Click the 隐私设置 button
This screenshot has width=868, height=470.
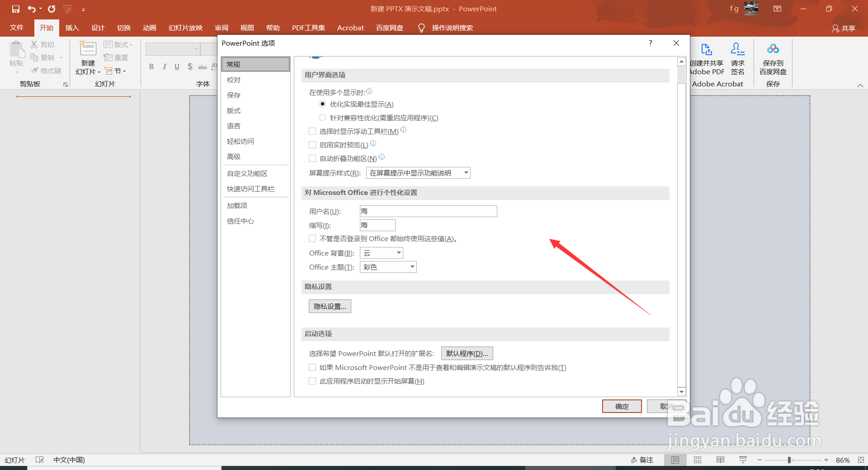(x=330, y=306)
